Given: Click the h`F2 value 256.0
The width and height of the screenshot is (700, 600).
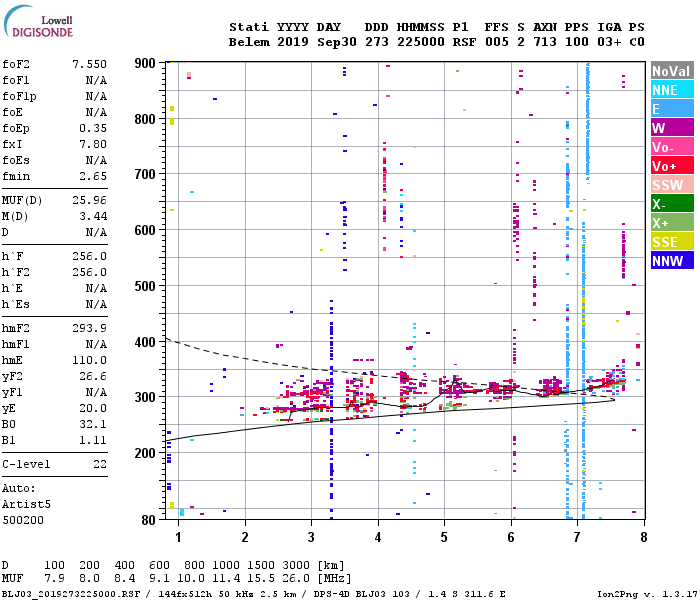Looking at the screenshot, I should tap(90, 273).
